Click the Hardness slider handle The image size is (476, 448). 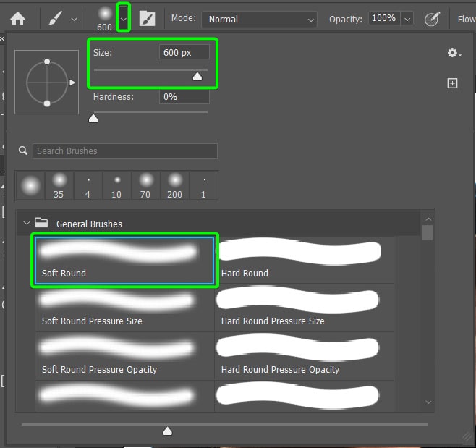click(x=93, y=118)
